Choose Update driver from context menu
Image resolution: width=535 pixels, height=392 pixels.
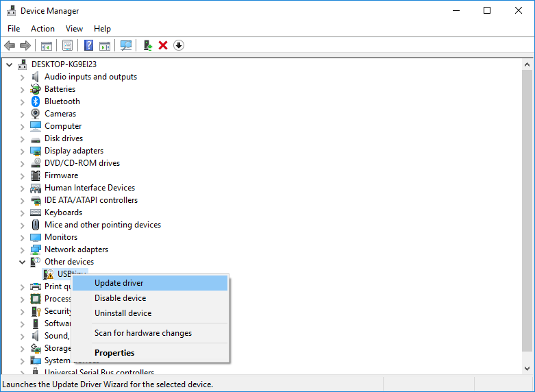pyautogui.click(x=119, y=283)
